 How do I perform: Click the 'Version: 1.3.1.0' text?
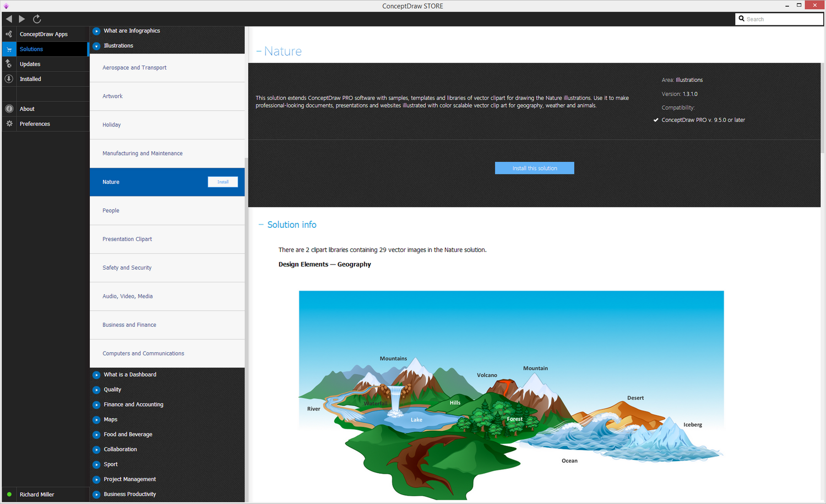tap(680, 94)
